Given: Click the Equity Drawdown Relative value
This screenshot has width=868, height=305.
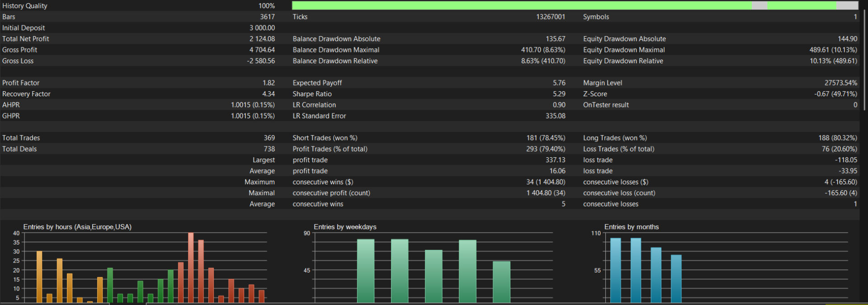Looking at the screenshot, I should pyautogui.click(x=833, y=61).
